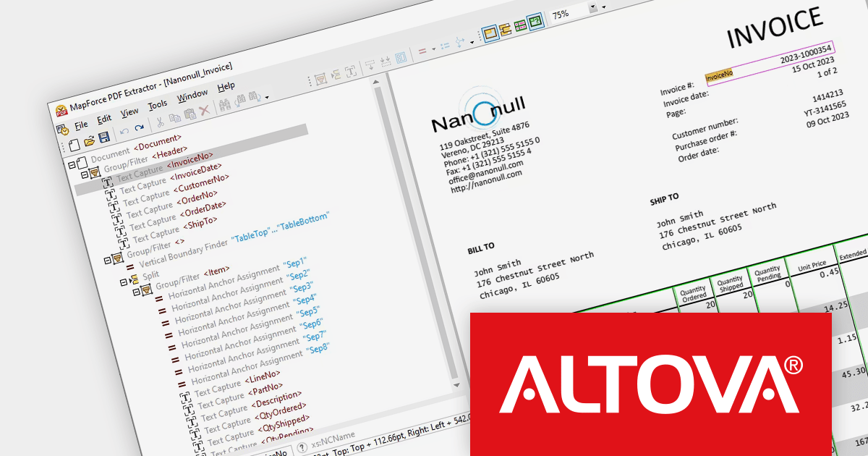Image resolution: width=868 pixels, height=456 pixels.
Task: Collapse the Item Group/Filter node
Action: [135, 291]
